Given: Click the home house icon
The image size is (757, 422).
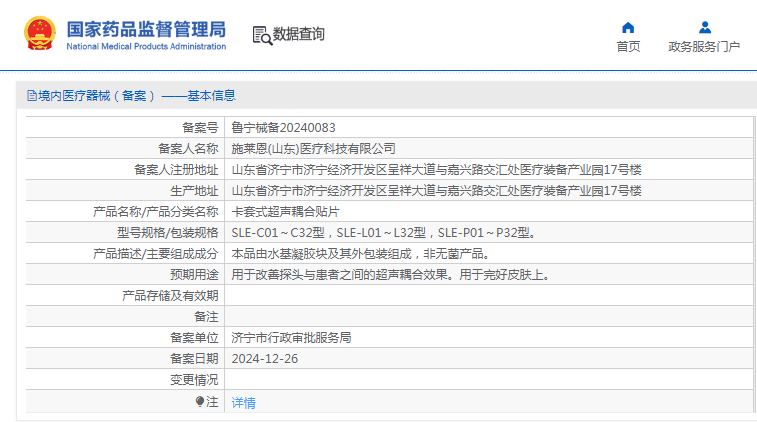Looking at the screenshot, I should [628, 28].
